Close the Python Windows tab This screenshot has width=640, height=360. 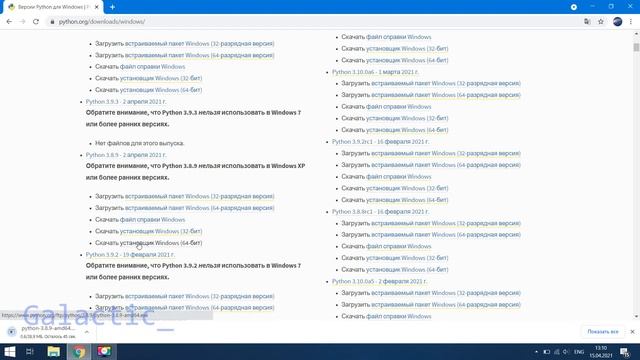coord(97,7)
